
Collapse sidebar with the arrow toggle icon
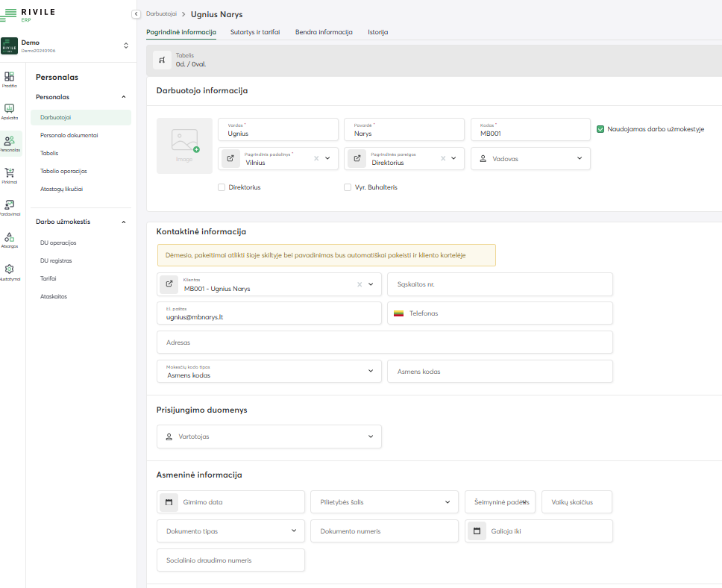click(136, 14)
